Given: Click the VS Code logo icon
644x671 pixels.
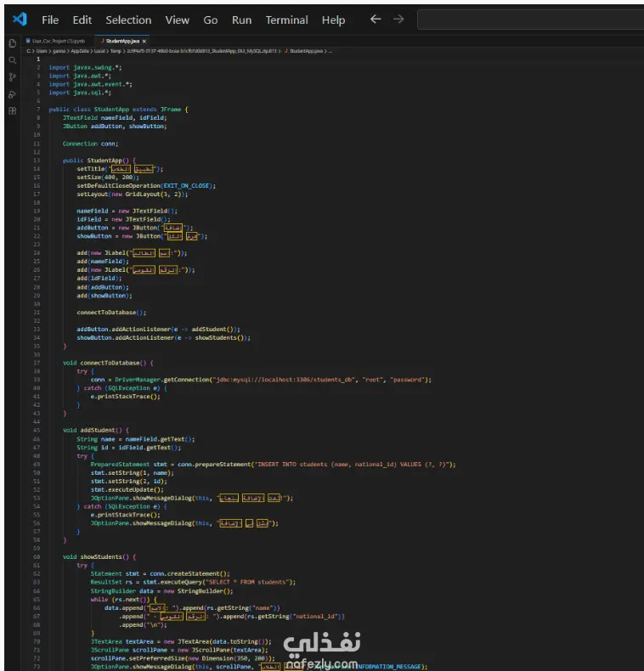Looking at the screenshot, I should [x=20, y=20].
